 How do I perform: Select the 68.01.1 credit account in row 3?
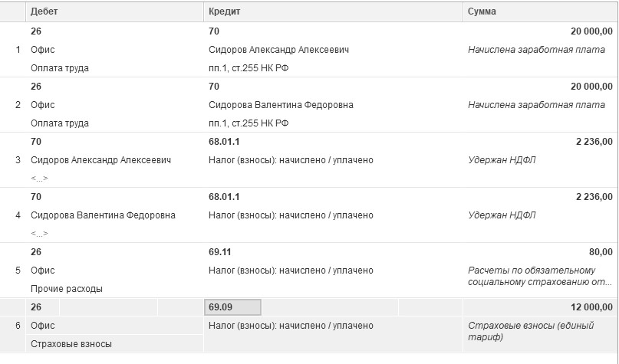(x=224, y=142)
